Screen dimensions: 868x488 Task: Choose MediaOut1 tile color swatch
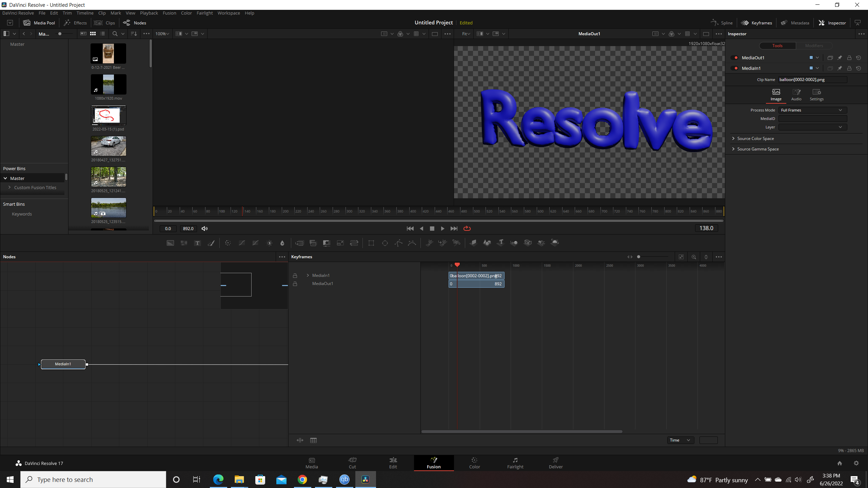point(811,58)
